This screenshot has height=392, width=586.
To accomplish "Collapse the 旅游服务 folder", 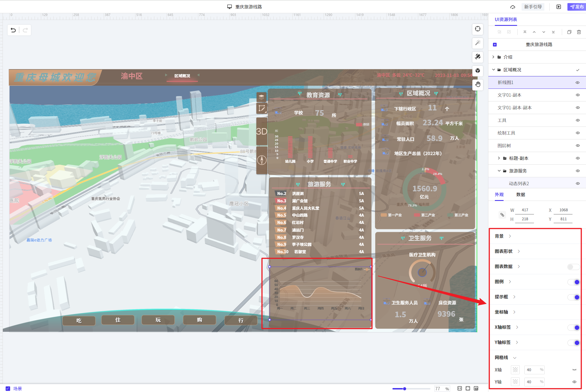I will tap(499, 171).
